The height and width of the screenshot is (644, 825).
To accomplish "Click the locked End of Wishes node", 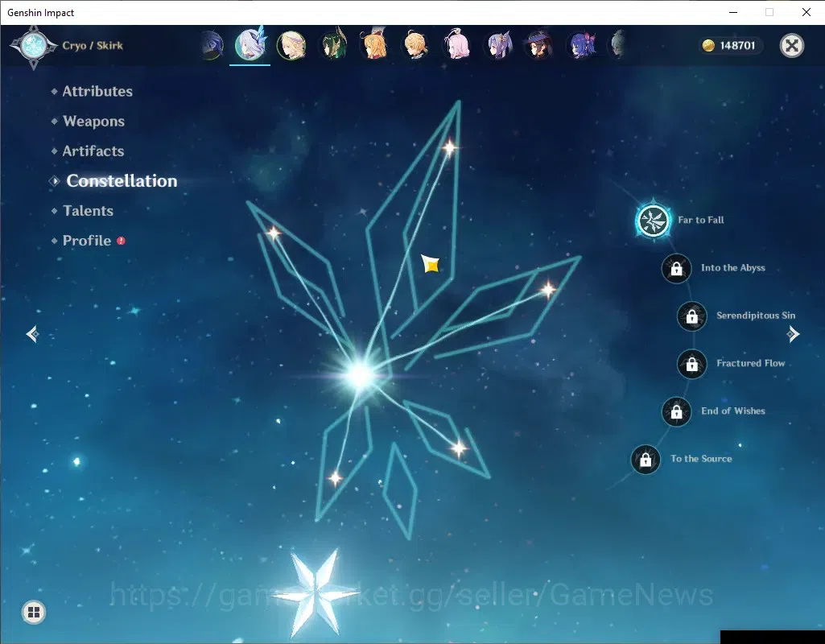I will 676,411.
